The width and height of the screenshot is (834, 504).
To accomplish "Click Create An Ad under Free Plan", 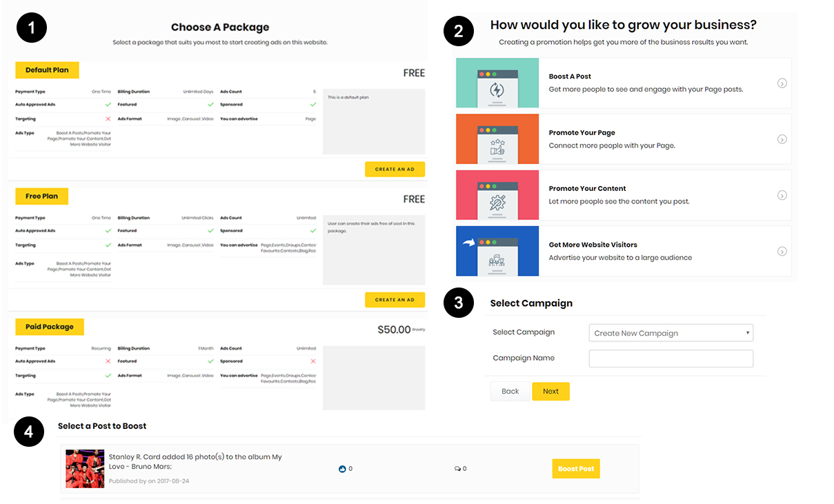I will click(395, 300).
